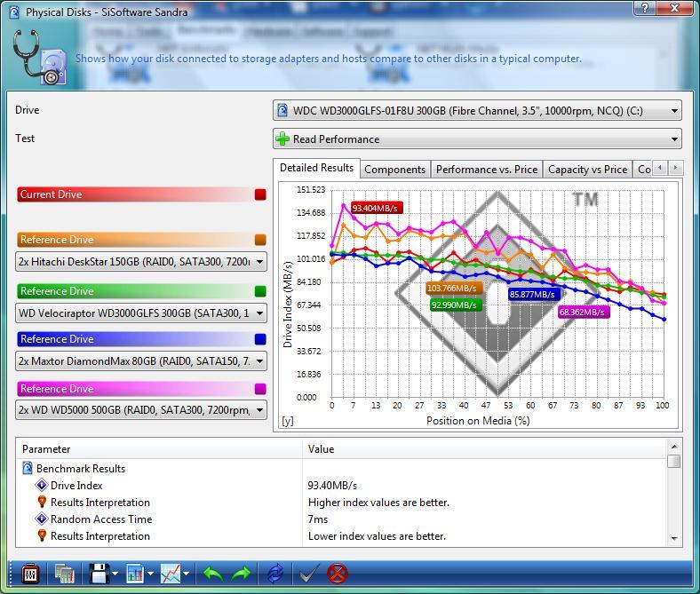Click the [y] axis toggle label

288,421
